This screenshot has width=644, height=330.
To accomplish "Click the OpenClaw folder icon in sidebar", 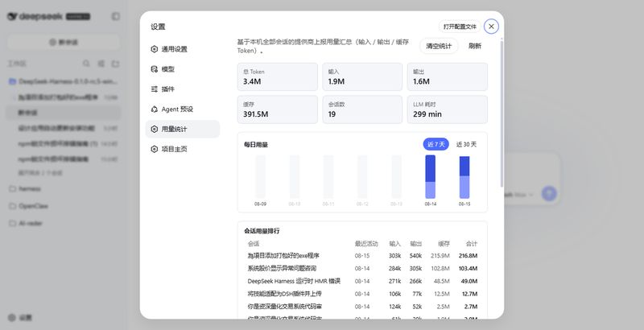I will 12,206.
